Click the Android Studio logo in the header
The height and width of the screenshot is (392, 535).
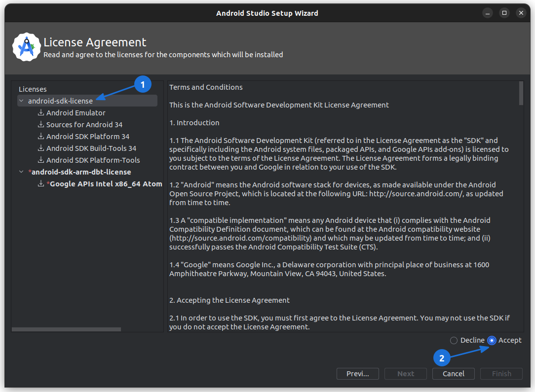[x=26, y=47]
